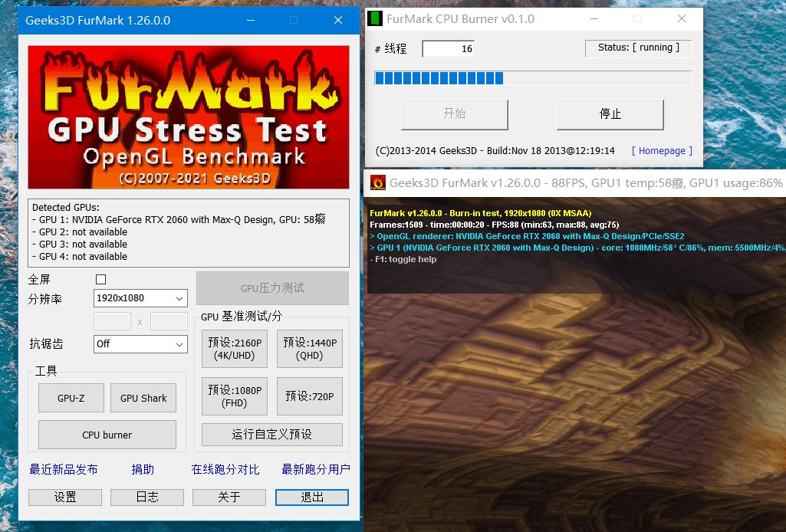
Task: Run the 预设:720P benchmark preset
Action: click(x=309, y=396)
